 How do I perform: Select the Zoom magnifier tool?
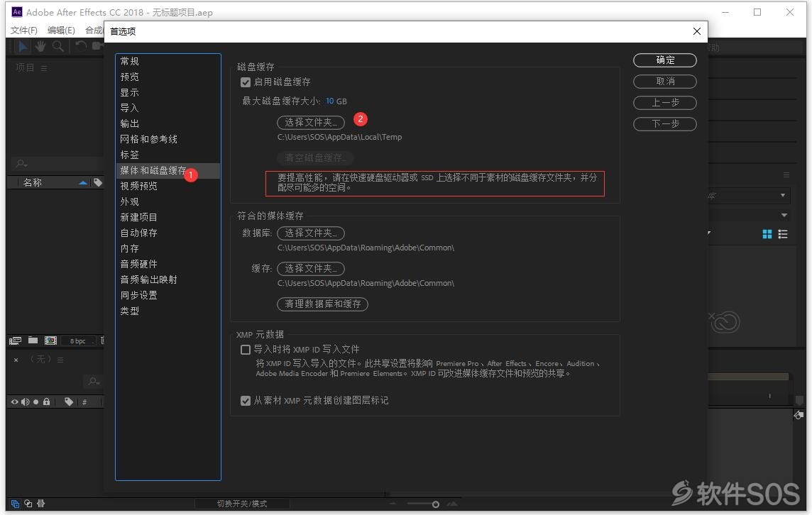click(x=58, y=47)
